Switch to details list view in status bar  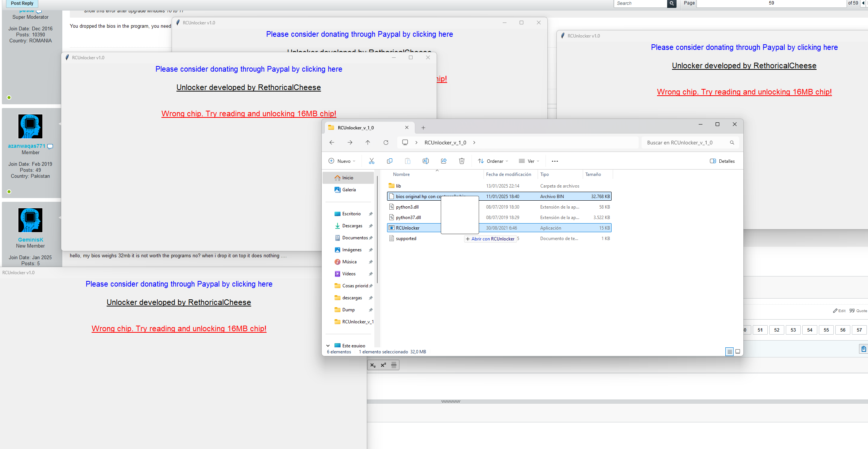pyautogui.click(x=729, y=351)
